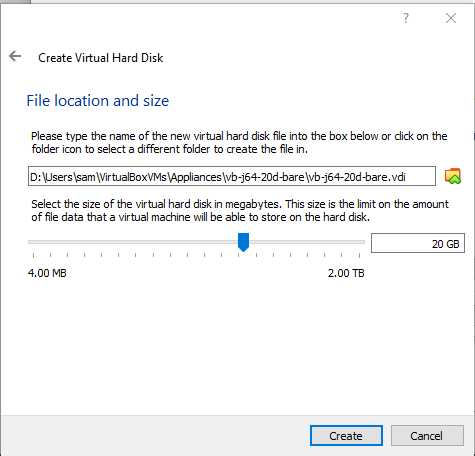Screen dimensions: 475x456
Task: Click the 4.00 MB minimum label
Action: tap(47, 273)
